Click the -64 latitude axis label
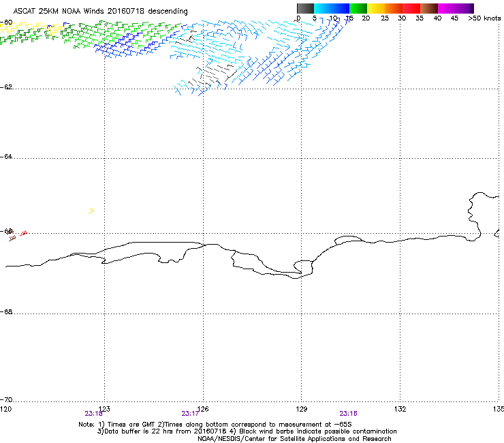This screenshot has width=504, height=443. tap(6, 156)
